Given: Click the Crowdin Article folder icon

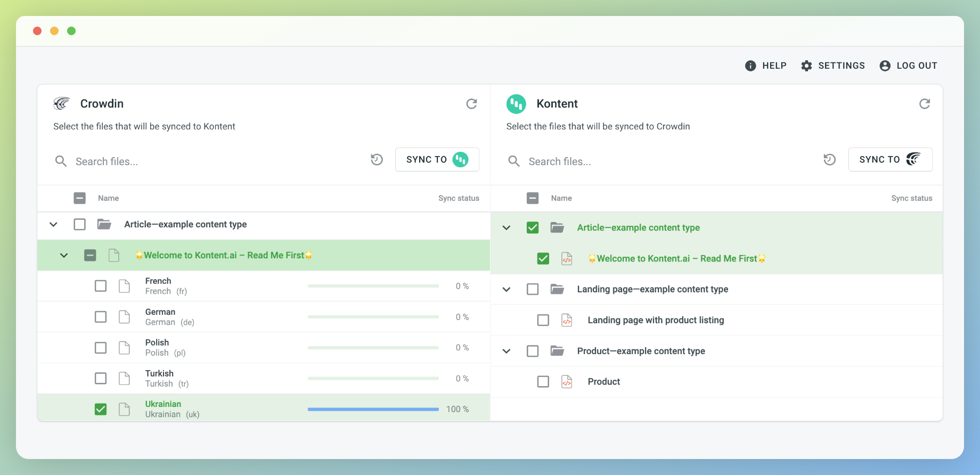Looking at the screenshot, I should click(x=104, y=224).
